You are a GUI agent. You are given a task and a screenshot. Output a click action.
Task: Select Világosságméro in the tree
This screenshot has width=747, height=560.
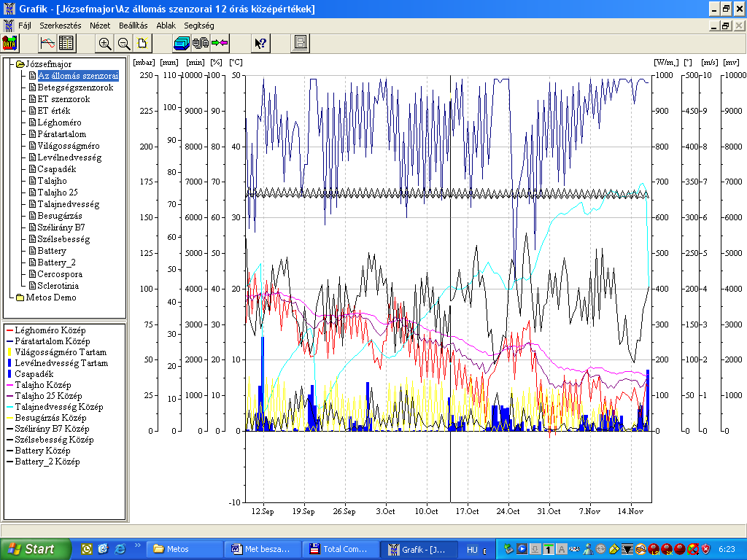click(68, 146)
